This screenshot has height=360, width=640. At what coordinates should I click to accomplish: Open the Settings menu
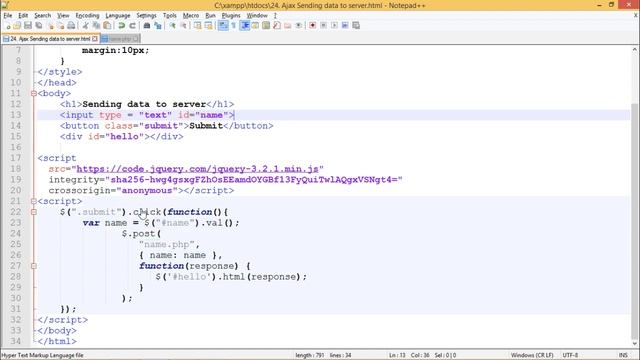pyautogui.click(x=146, y=16)
